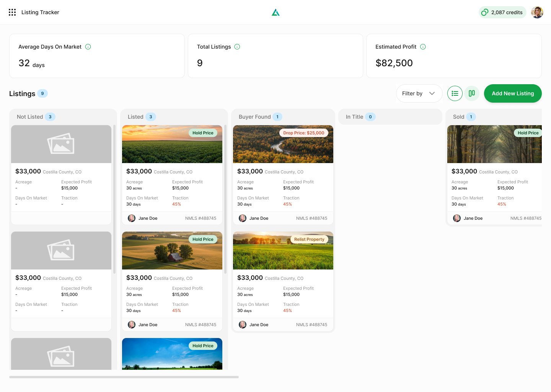The image size is (551, 392).
Task: Expand the Filter by chevron arrow
Action: point(432,93)
